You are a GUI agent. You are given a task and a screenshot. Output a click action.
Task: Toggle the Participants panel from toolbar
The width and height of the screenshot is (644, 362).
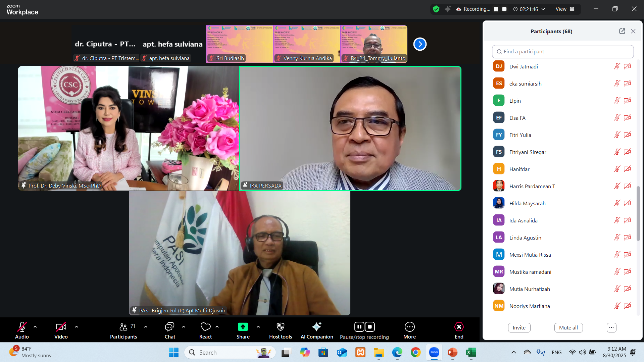point(123,327)
